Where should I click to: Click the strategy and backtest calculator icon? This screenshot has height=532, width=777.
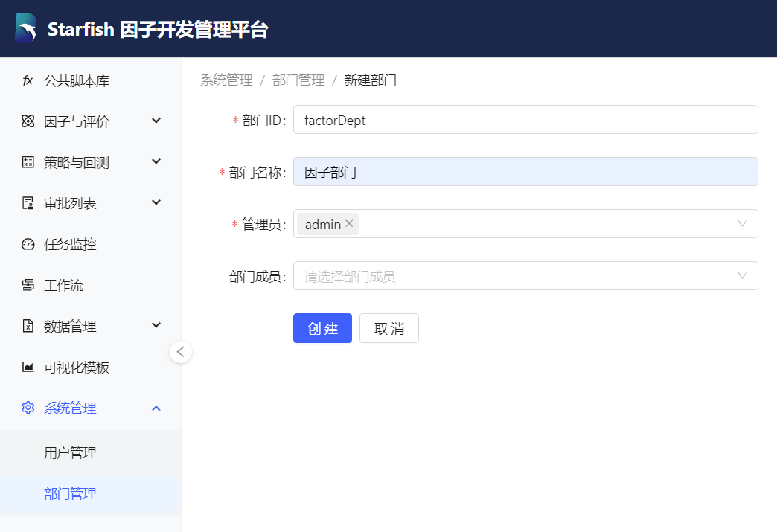click(x=28, y=162)
